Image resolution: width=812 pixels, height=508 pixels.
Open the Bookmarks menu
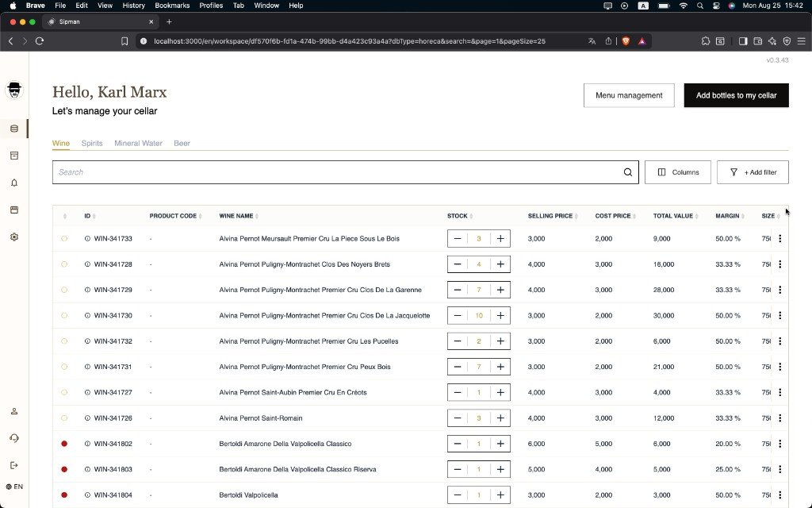click(x=172, y=6)
